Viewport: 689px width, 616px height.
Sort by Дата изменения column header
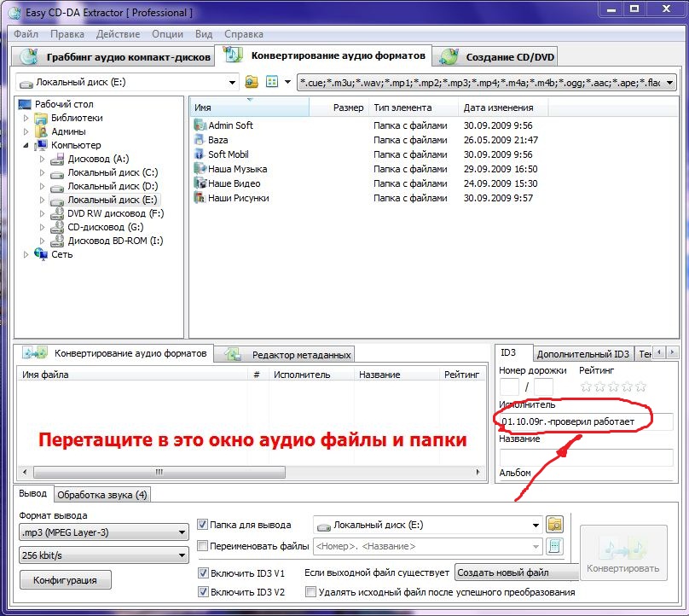tap(503, 108)
